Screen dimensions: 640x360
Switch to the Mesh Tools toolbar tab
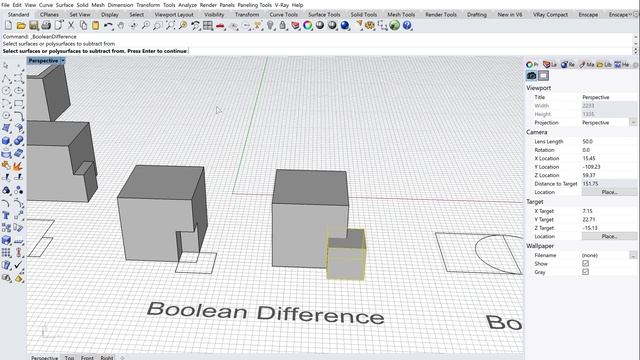pos(401,14)
